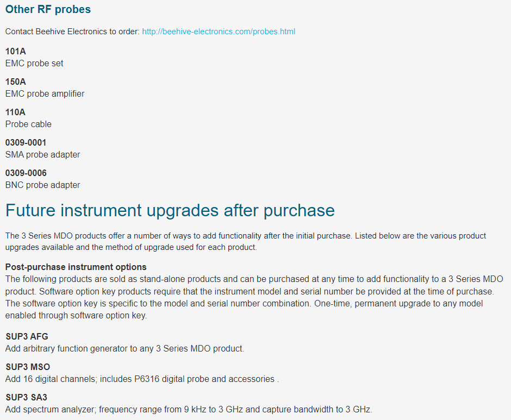Screen dimensions: 511x420
Task: Click the EMC probe amplifier text
Action: pos(45,93)
